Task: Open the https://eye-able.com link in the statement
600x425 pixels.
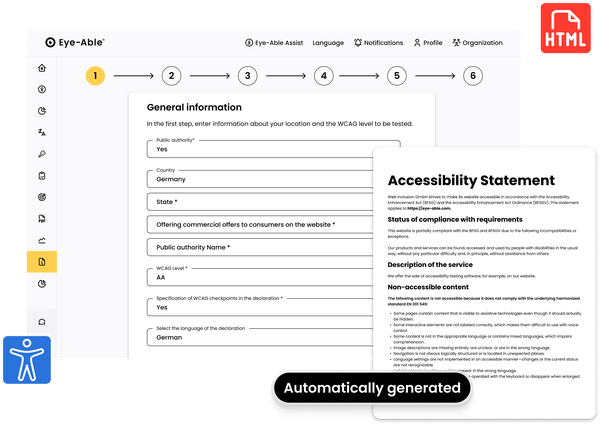Action: point(429,208)
